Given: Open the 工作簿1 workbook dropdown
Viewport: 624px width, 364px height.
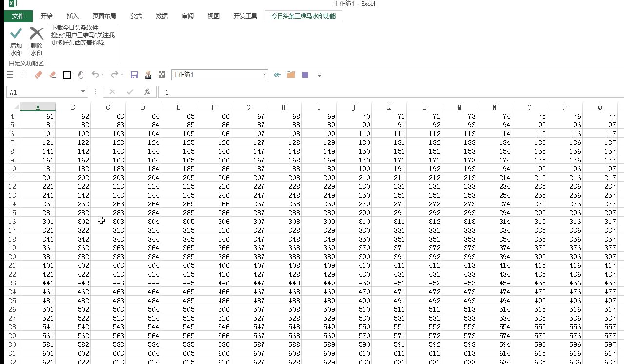Looking at the screenshot, I should pyautogui.click(x=265, y=75).
